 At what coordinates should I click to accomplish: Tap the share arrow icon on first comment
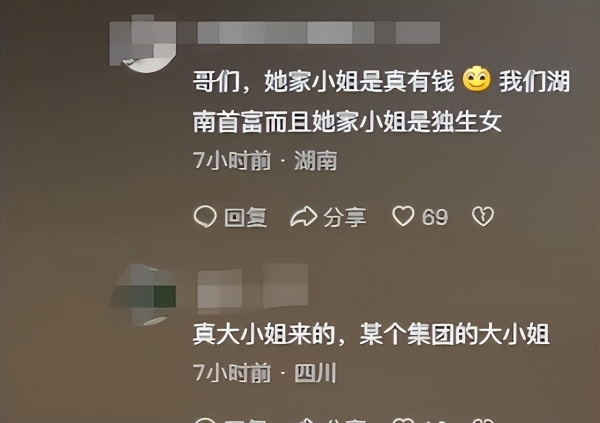point(304,217)
